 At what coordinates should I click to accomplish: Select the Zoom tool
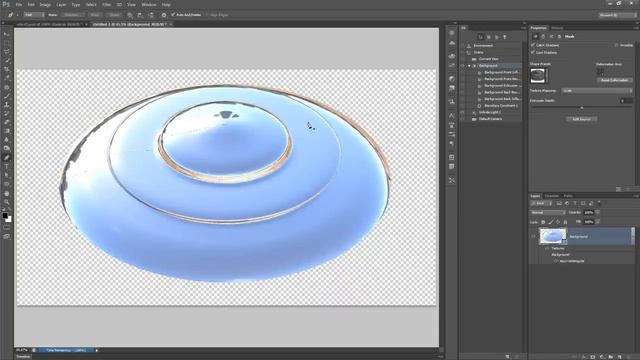coord(7,202)
